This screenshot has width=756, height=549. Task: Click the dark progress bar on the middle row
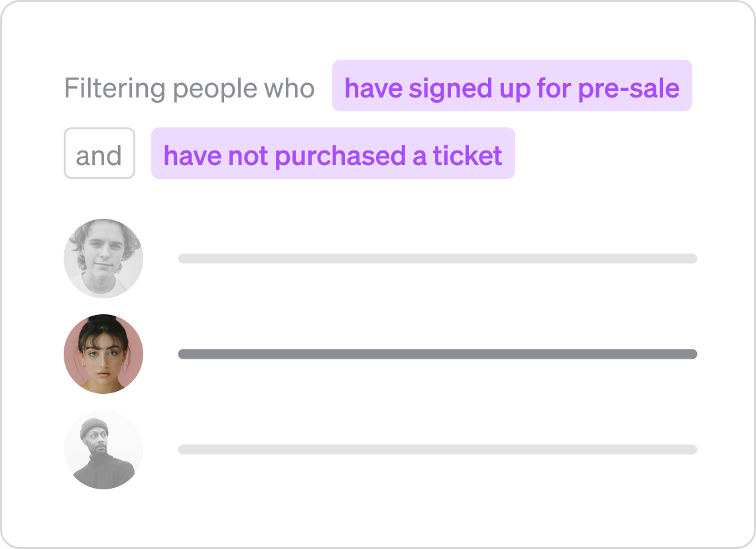tap(436, 353)
